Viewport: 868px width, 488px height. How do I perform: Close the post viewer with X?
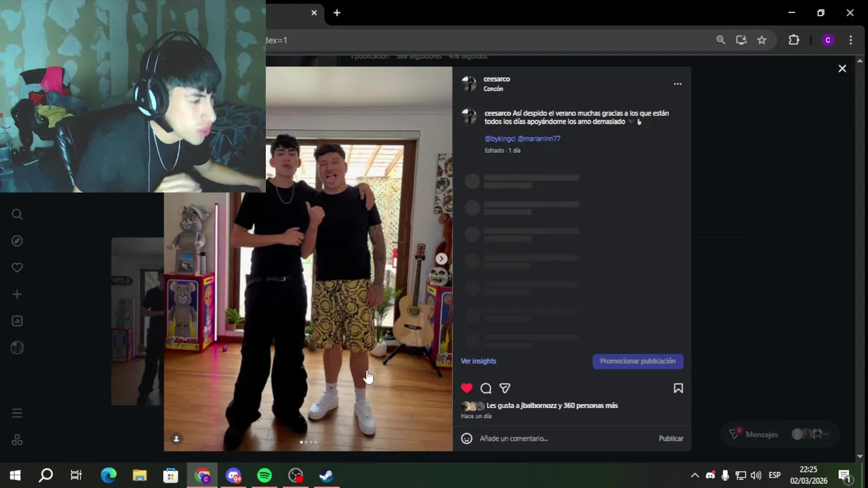click(842, 68)
